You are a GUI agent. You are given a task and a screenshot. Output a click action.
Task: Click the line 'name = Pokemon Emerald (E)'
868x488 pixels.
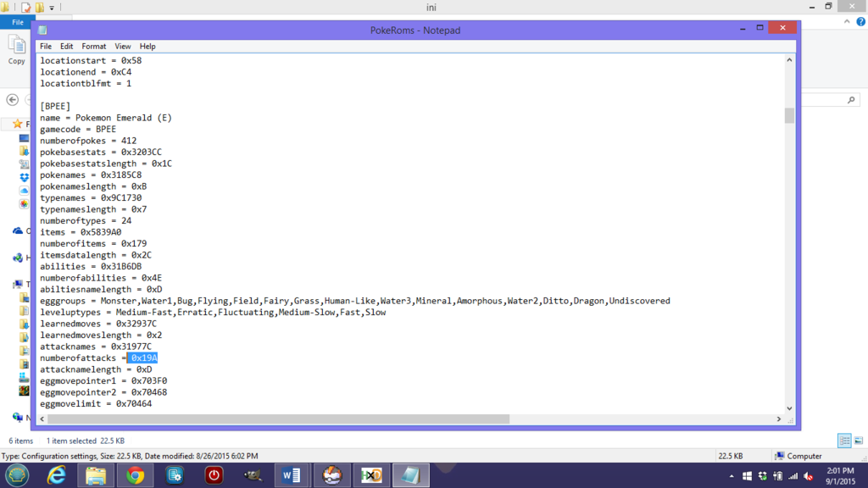pos(106,118)
